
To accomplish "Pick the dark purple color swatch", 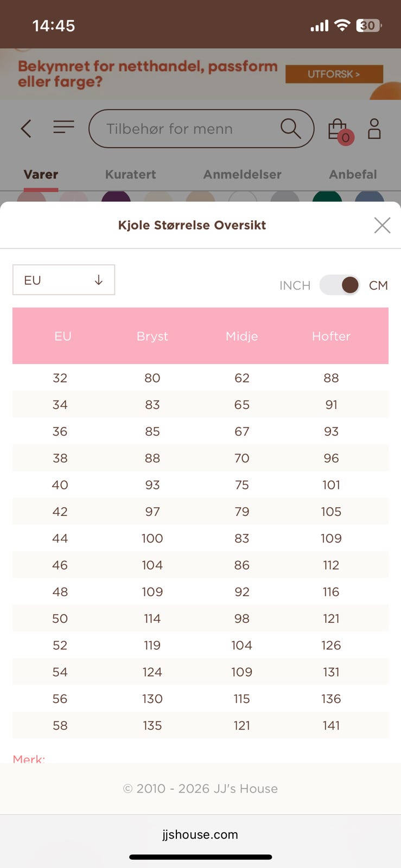I will pyautogui.click(x=116, y=197).
